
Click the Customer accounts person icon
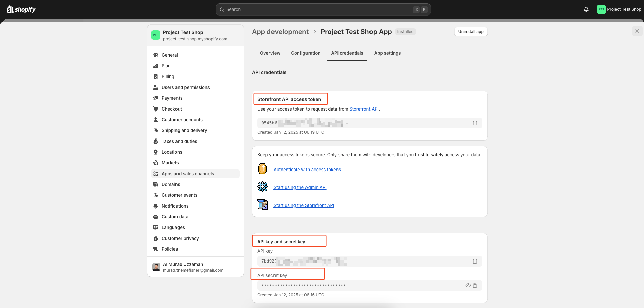click(156, 120)
